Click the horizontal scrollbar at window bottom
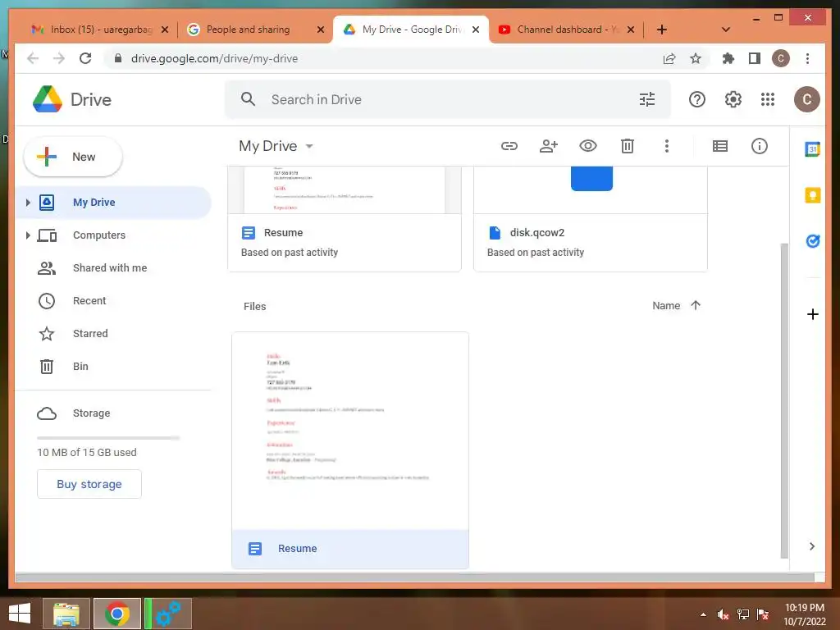 coord(415,577)
